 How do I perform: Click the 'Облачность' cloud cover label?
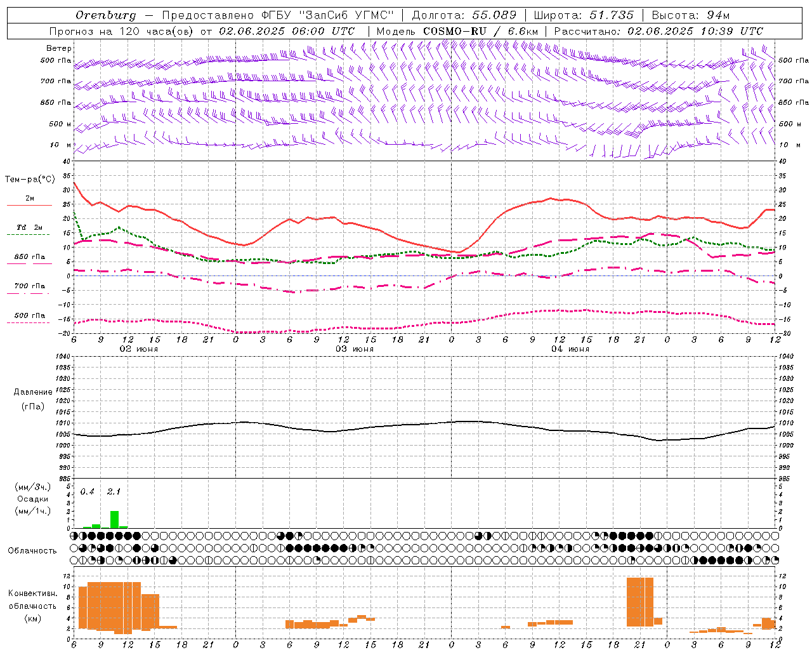coord(32,551)
